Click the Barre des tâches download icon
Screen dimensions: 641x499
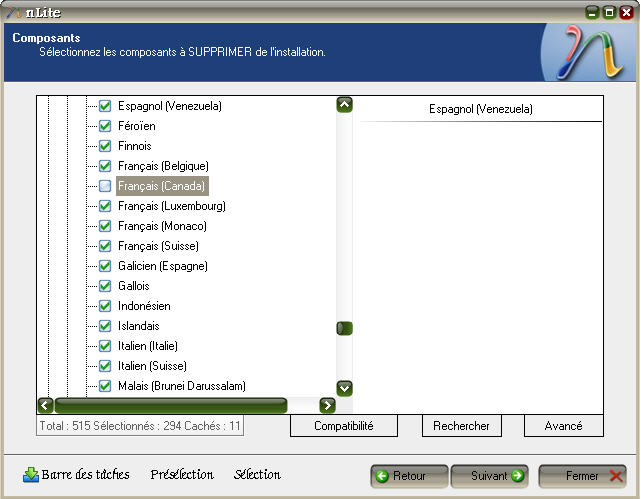pos(31,475)
